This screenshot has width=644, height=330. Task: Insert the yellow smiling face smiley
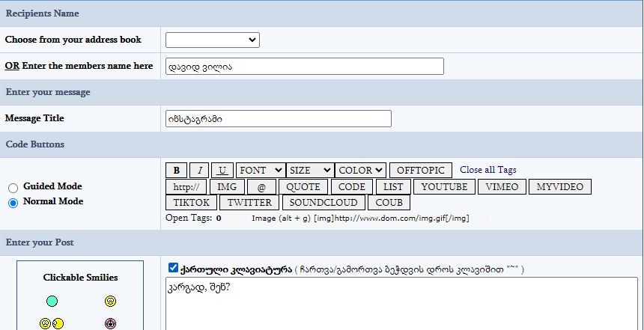point(110,302)
